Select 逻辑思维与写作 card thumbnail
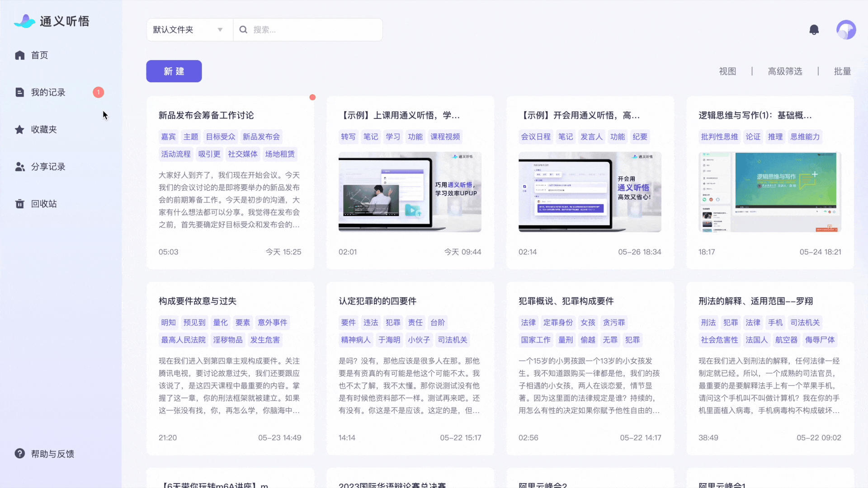Screen dimensions: 868x488 pyautogui.click(x=769, y=192)
